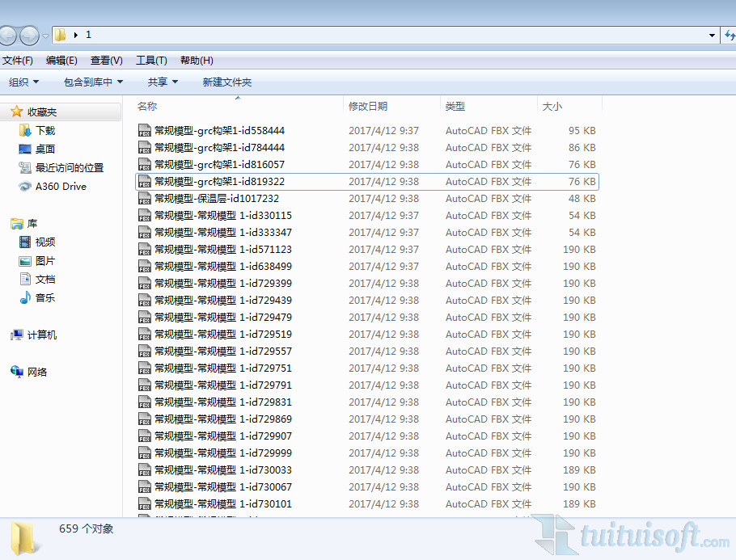Viewport: 736px width, 560px height.
Task: Click FBX icon of grc构架1-id819322 file
Action: pos(145,182)
